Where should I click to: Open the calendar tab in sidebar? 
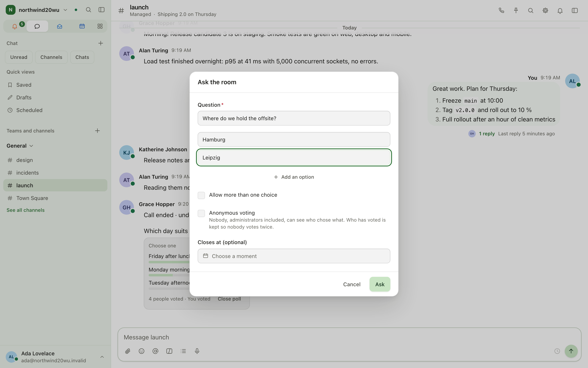point(82,26)
